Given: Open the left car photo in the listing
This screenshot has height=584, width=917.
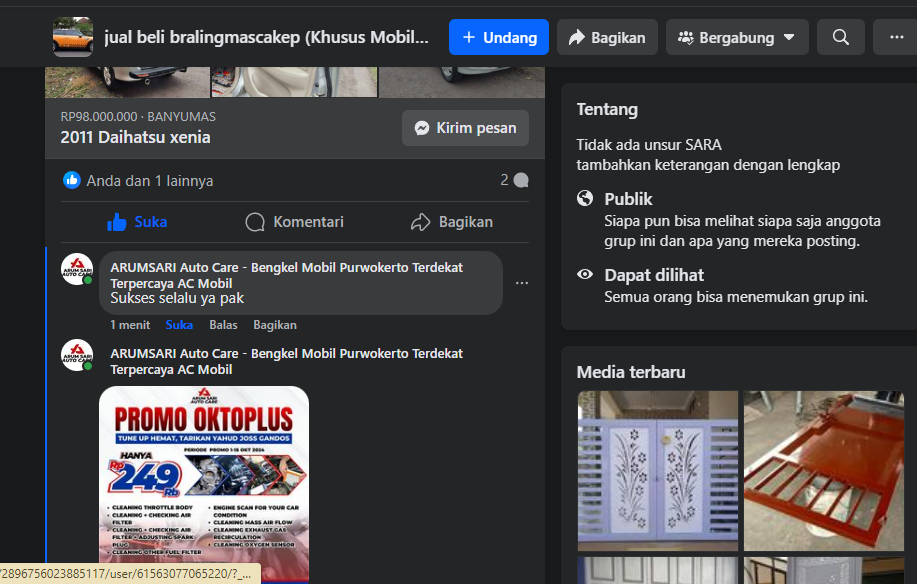Looking at the screenshot, I should click(x=127, y=82).
